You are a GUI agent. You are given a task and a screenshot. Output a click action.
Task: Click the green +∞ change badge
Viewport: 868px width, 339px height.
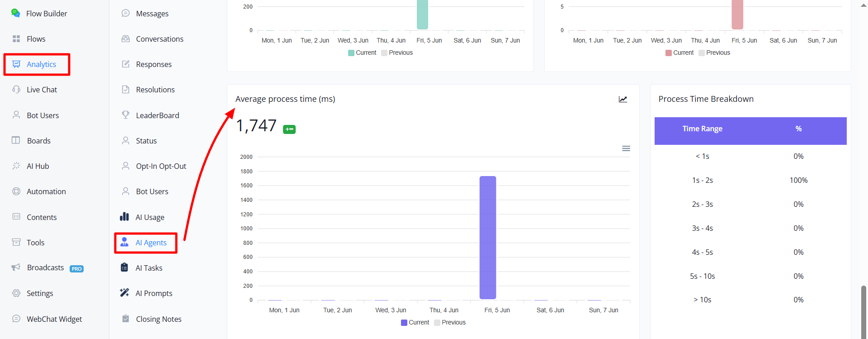coord(289,129)
